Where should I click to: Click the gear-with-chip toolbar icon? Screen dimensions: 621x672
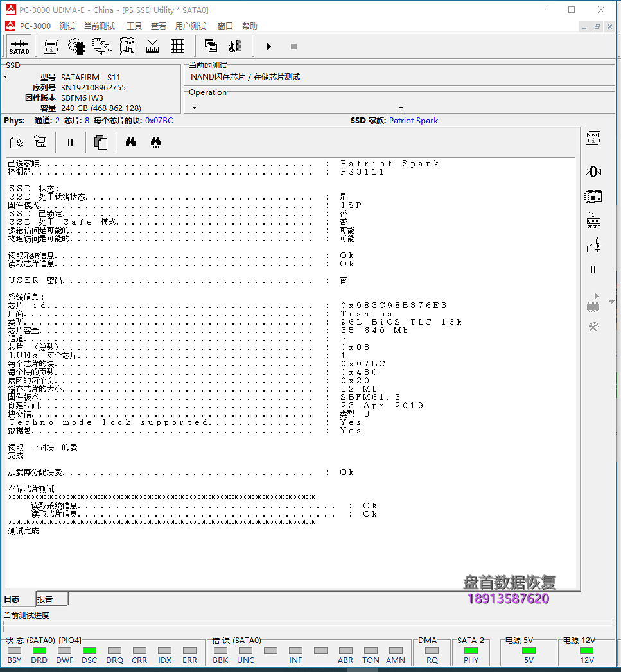[x=77, y=46]
